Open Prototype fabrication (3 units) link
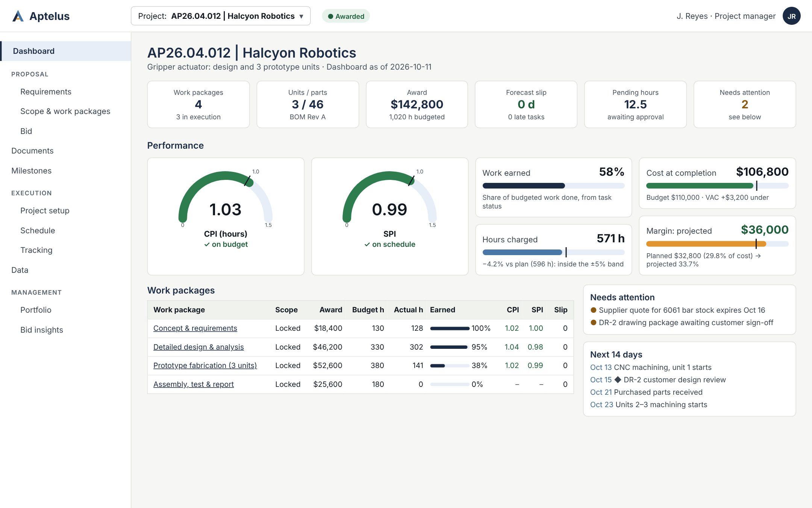 (205, 365)
